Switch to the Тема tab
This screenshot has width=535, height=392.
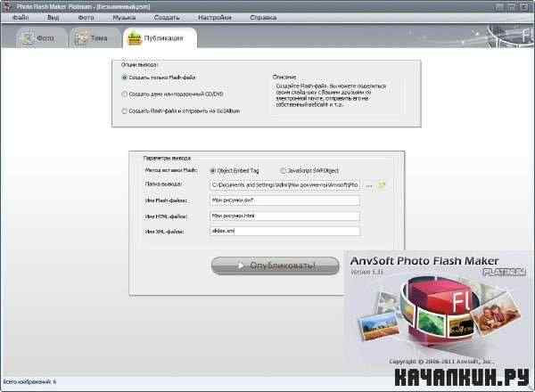95,37
